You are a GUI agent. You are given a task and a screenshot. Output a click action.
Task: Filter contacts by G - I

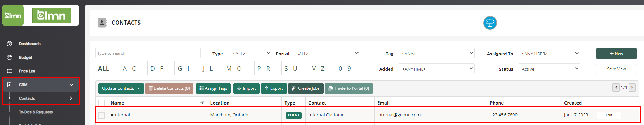pos(183,69)
